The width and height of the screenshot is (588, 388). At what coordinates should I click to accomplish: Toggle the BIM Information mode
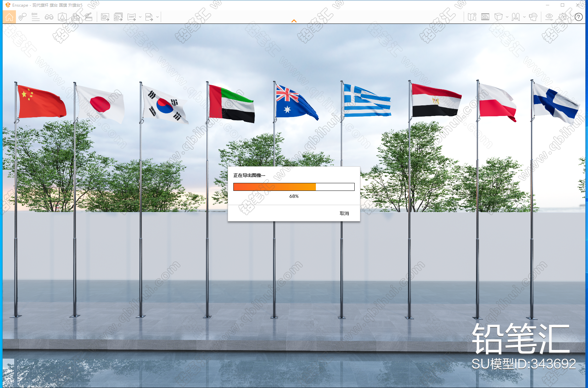pyautogui.click(x=35, y=17)
